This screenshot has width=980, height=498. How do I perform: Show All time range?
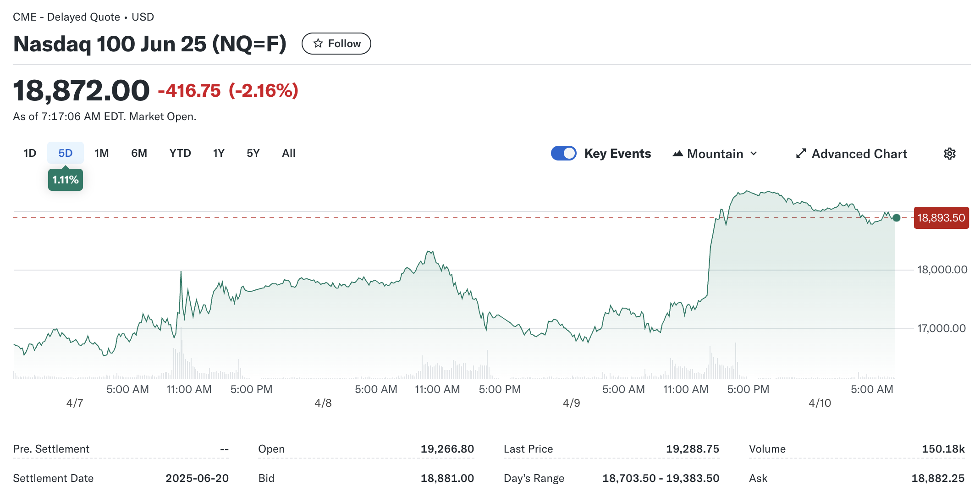click(x=289, y=153)
